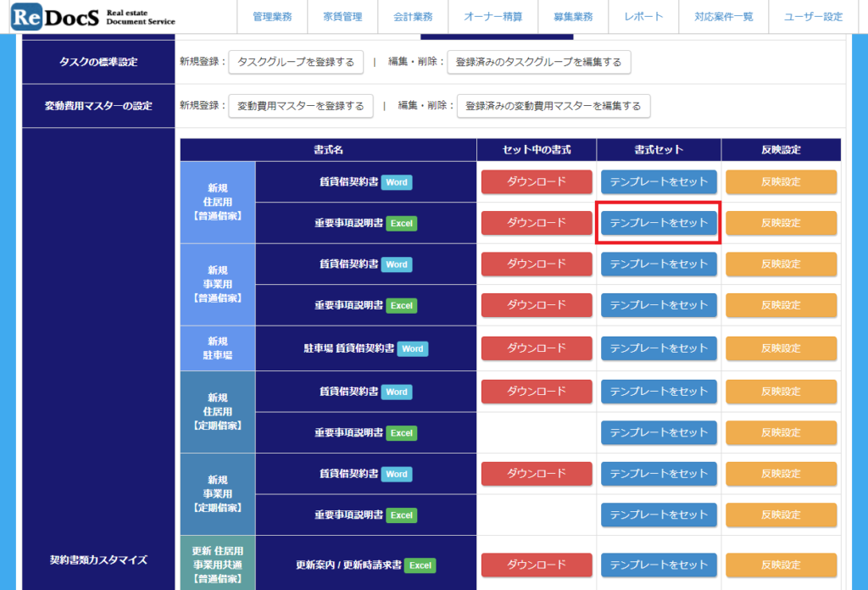This screenshot has width=868, height=590.
Task: Open 反映設定 for 更新案内 / 更新時請求書
Action: (x=781, y=565)
